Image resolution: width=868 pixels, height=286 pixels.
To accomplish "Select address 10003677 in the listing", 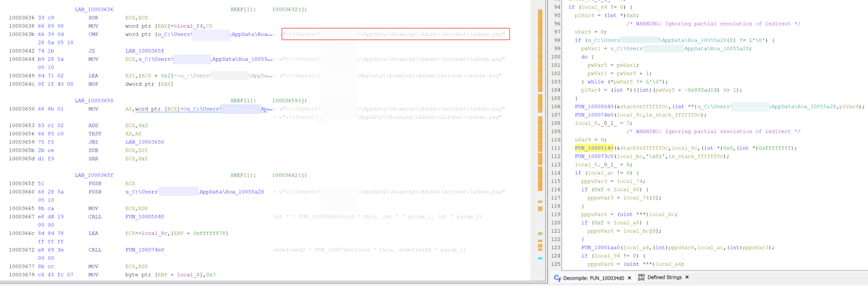I will [22, 266].
